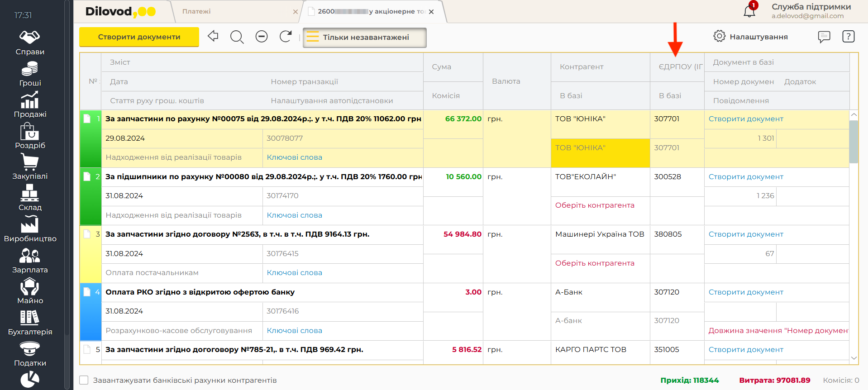The image size is (868, 390).
Task: Click Створити документ link for ТОВ "ЮНІКА"
Action: (x=746, y=119)
